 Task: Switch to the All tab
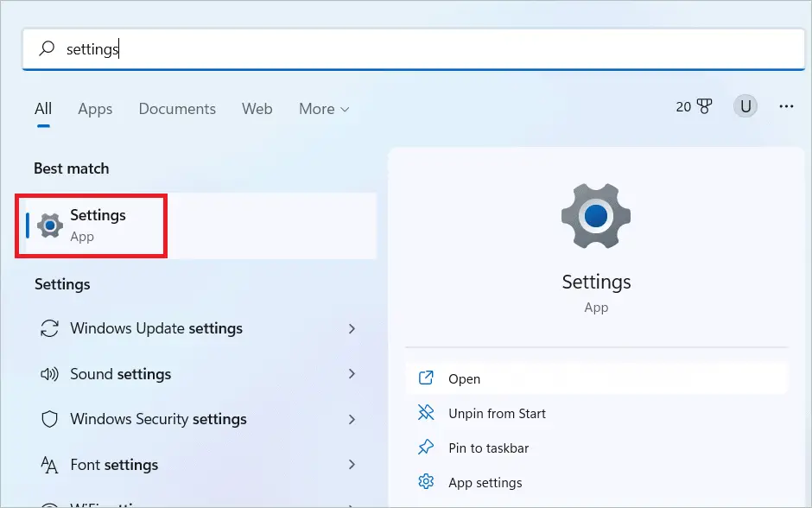click(x=43, y=109)
